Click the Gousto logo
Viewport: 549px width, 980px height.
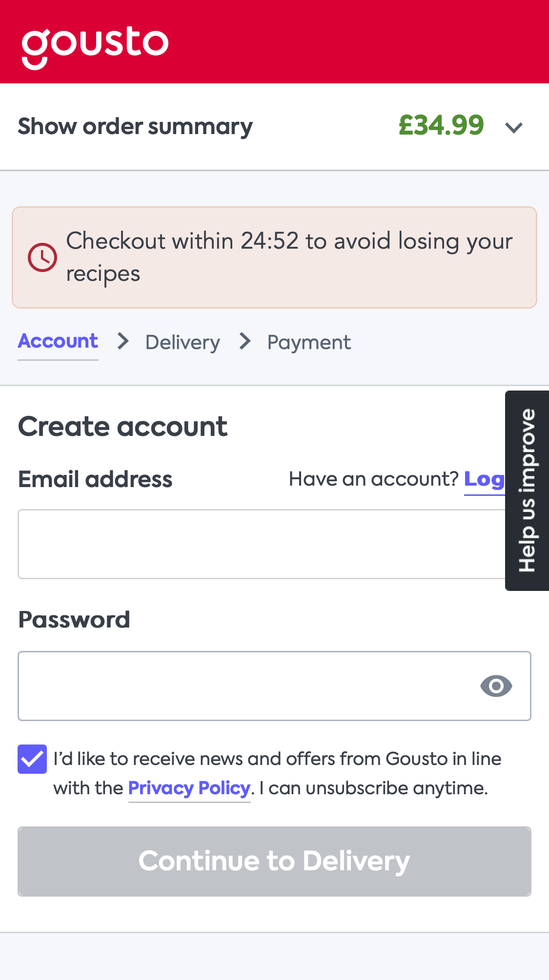(x=95, y=45)
